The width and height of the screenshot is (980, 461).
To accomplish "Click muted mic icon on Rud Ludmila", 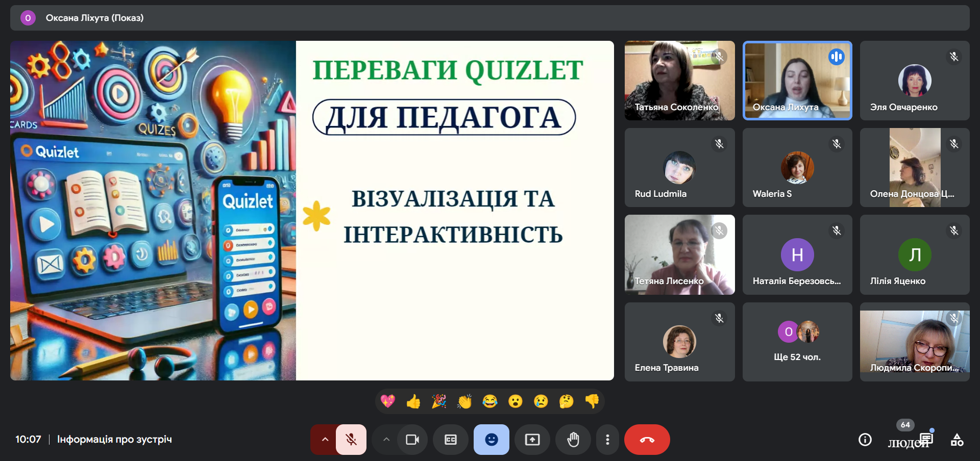I will coord(719,144).
